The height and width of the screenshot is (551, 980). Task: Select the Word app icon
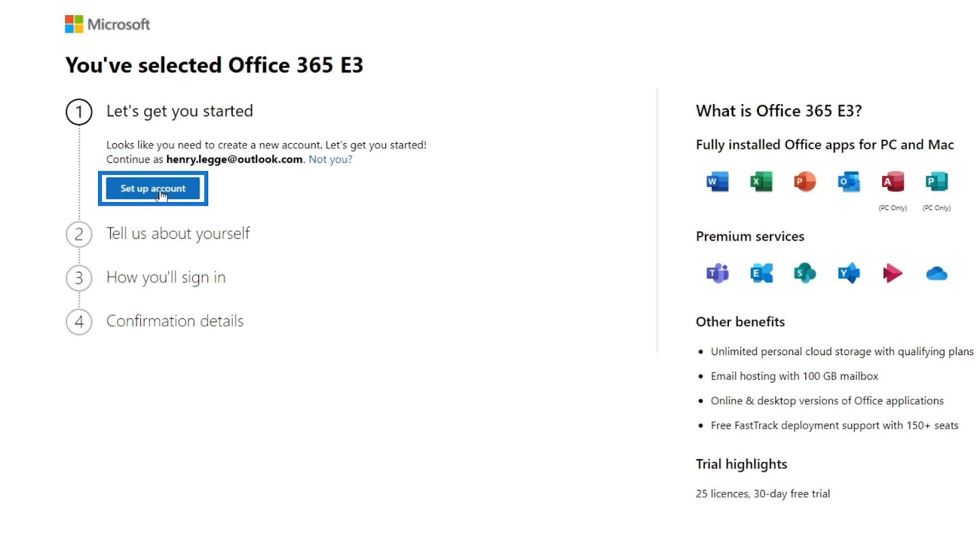coord(717,182)
